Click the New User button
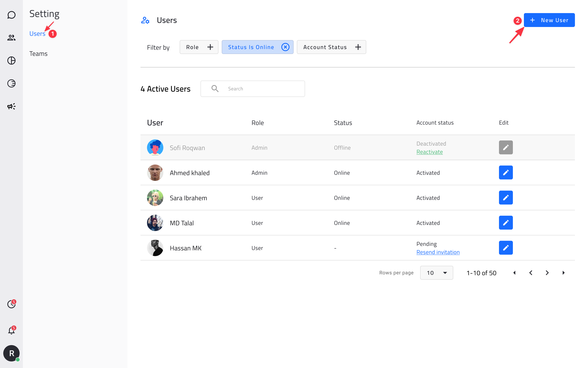This screenshot has width=588, height=368. pos(549,20)
